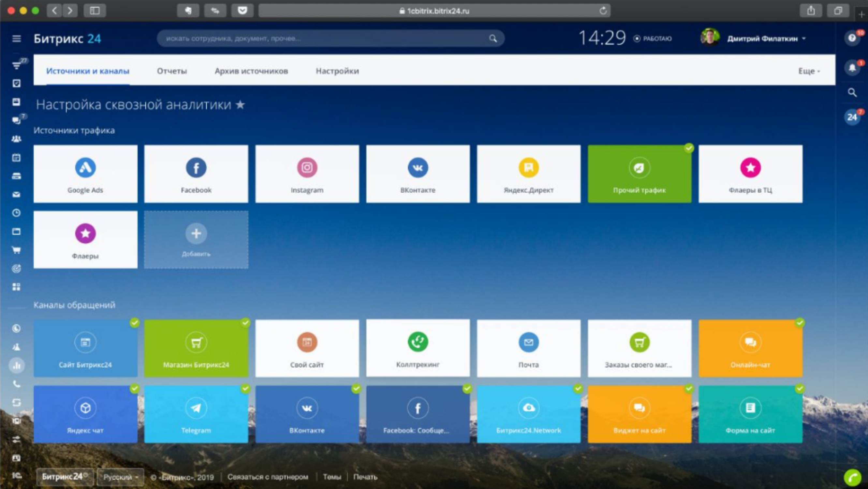Open the telephony handset icon in left sidebar
This screenshot has height=489, width=868.
pyautogui.click(x=16, y=384)
